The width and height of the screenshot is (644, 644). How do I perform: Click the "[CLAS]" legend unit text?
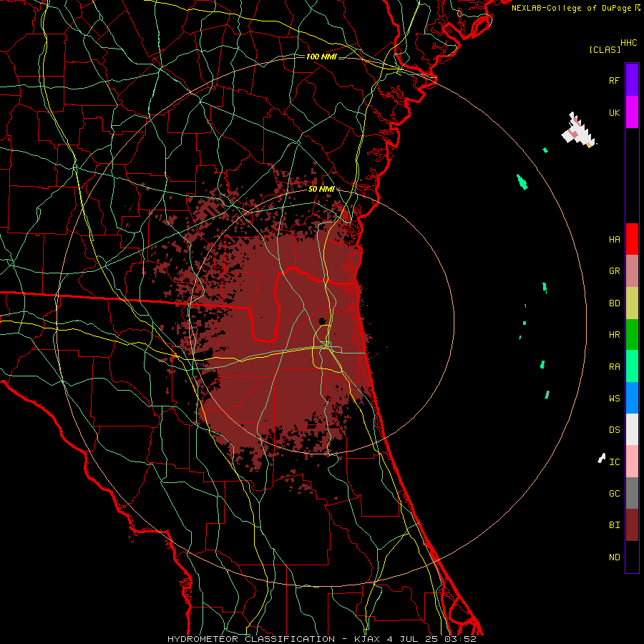pyautogui.click(x=604, y=50)
